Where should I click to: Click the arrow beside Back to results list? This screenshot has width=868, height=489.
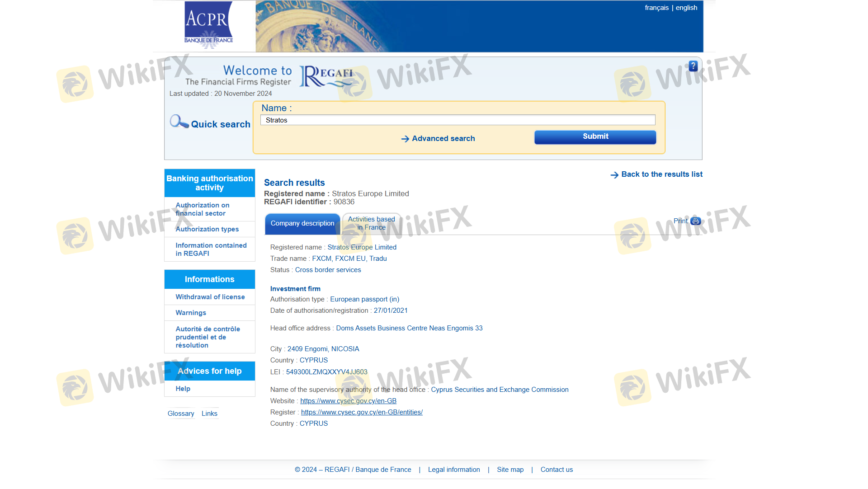tap(614, 175)
